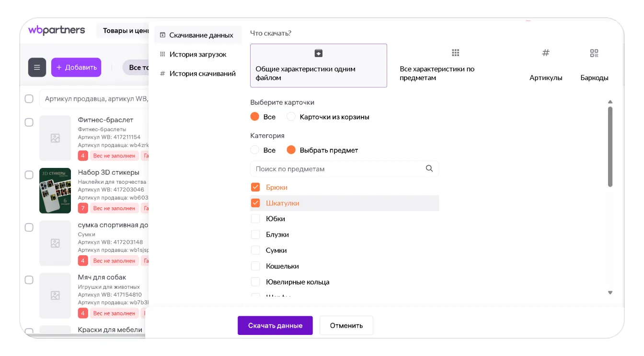Click the red error badge 7 on Набор 3D стикеры
Screen dimensions: 644x356
(x=83, y=208)
